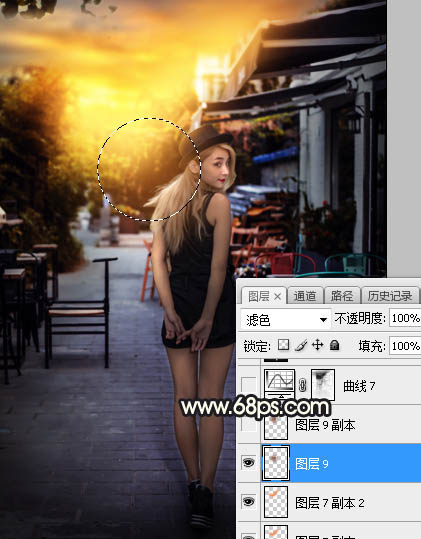
Task: Click the lock transparent pixels icon
Action: click(283, 345)
